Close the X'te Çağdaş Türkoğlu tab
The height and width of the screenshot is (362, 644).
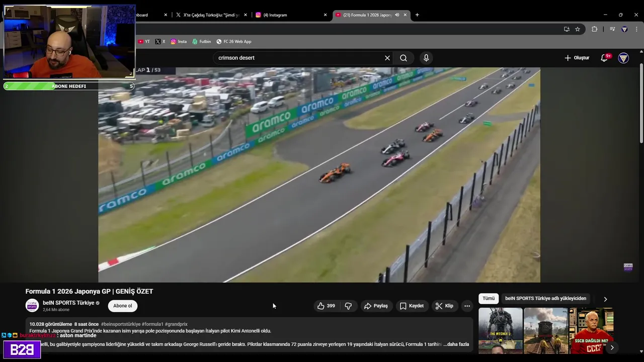point(246,15)
